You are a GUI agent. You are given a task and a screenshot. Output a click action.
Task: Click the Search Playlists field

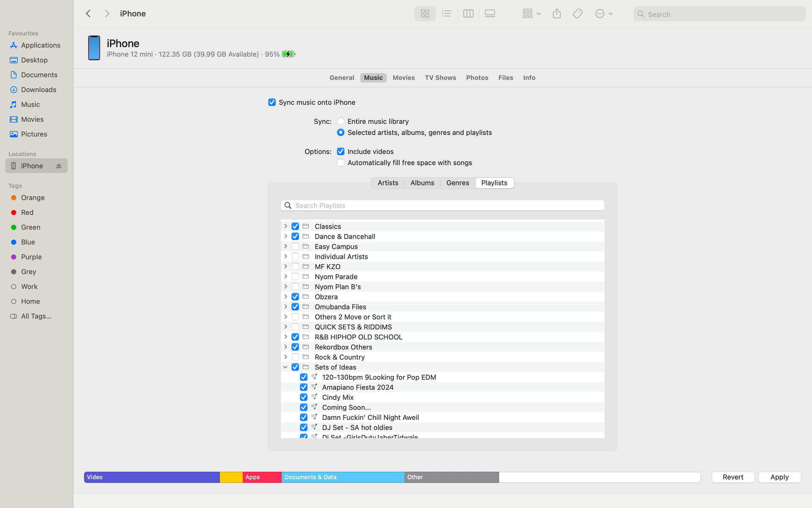tap(442, 205)
